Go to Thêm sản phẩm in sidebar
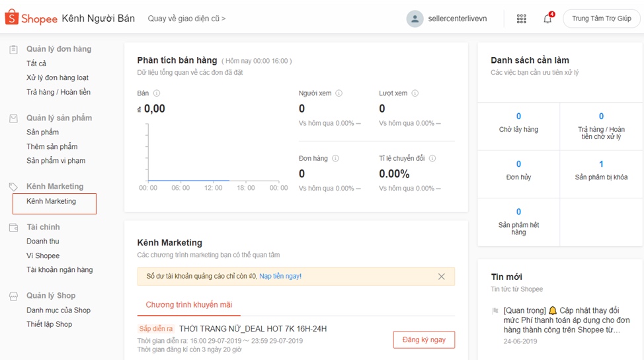 [52, 146]
